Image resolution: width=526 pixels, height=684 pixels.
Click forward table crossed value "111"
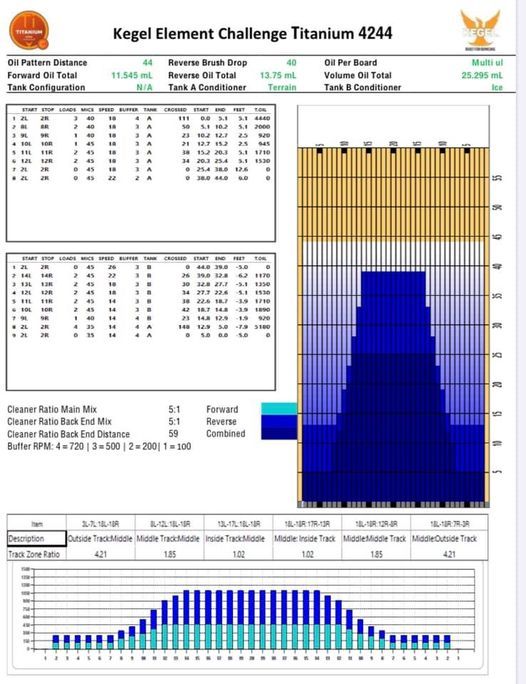[184, 118]
